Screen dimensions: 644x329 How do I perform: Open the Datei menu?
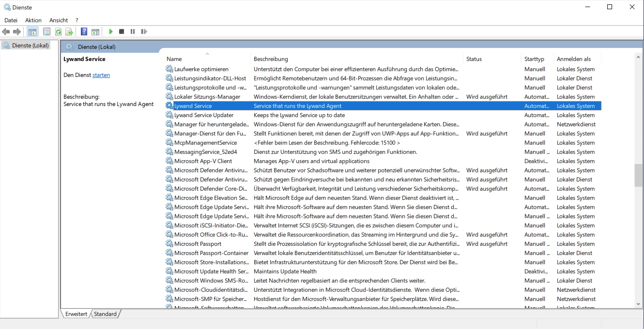[x=11, y=20]
